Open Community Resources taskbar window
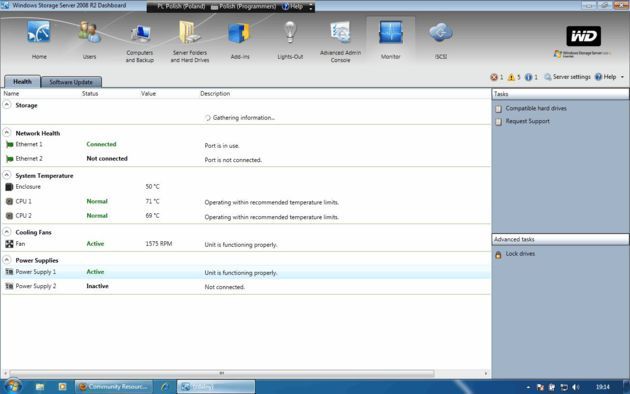This screenshot has width=630, height=394. [114, 387]
